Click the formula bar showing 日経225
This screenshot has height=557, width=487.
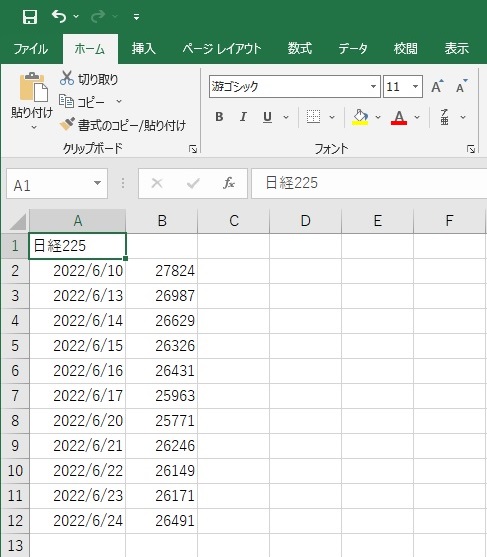pos(369,184)
